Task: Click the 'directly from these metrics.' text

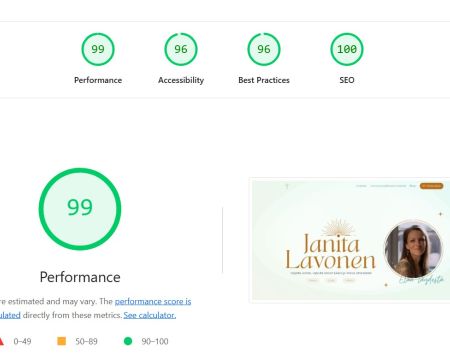Action: [x=72, y=315]
